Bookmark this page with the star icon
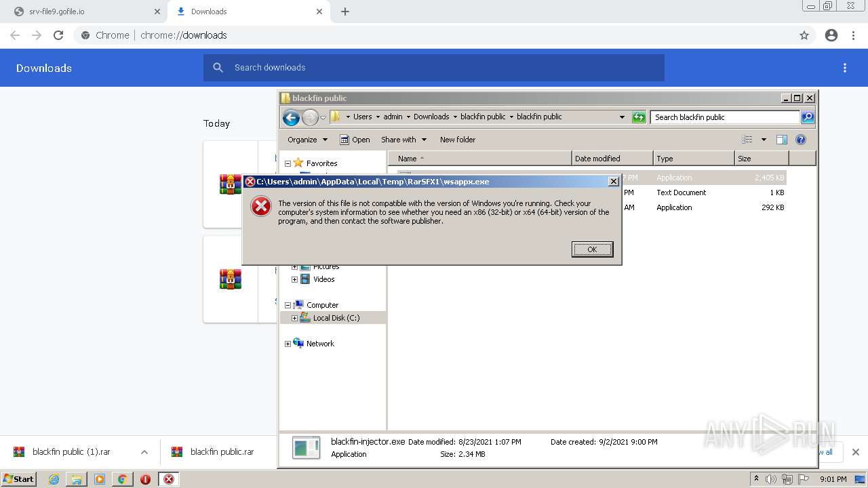Image resolution: width=868 pixels, height=488 pixels. [804, 35]
